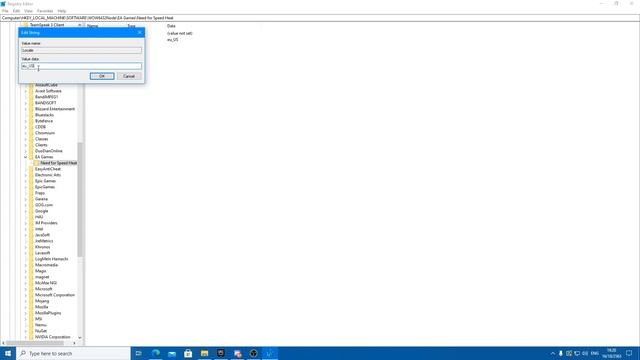Expand the Mozilla key
The height and width of the screenshot is (360, 640).
25,307
